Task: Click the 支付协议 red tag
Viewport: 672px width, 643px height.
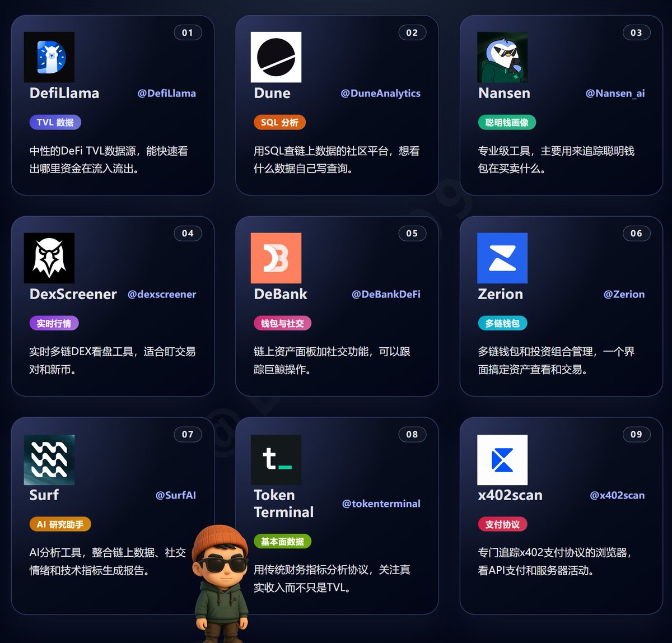Action: click(x=503, y=524)
